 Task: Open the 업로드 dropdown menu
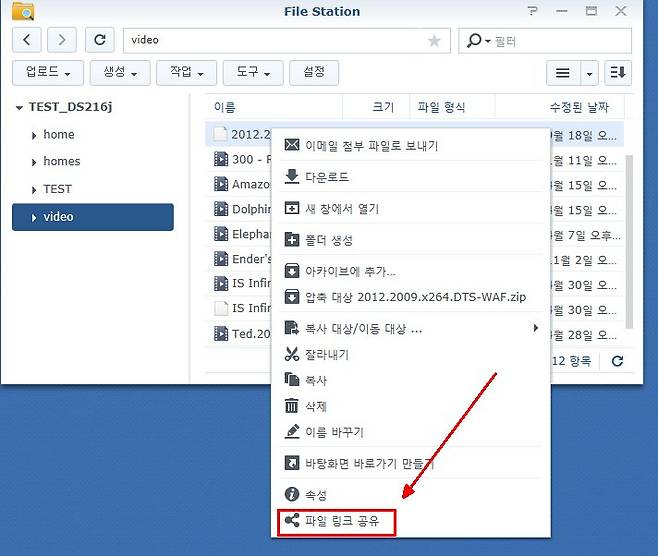pyautogui.click(x=48, y=73)
